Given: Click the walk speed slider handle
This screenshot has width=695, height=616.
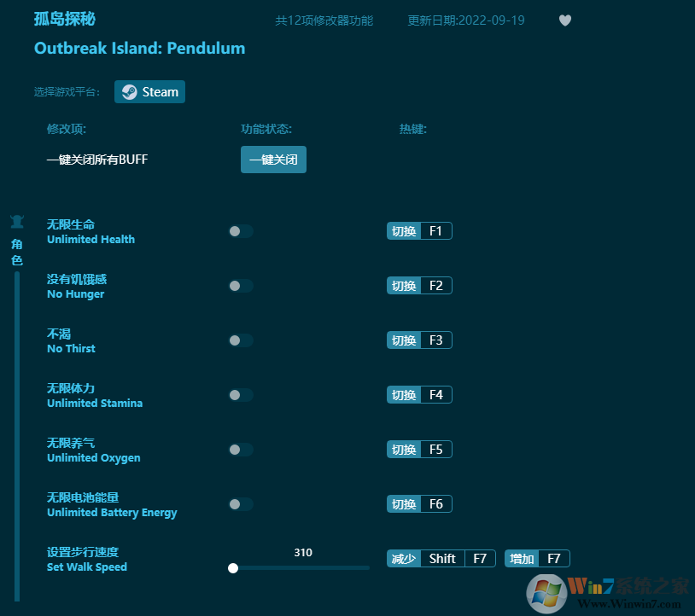Looking at the screenshot, I should tap(232, 567).
